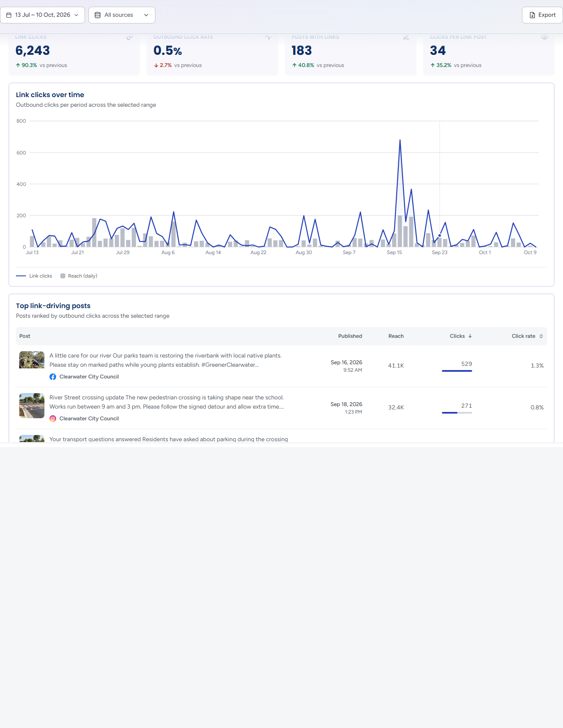Screen dimensions: 563x728
Task: Click the 0.5% outbound click rate value
Action: (168, 51)
